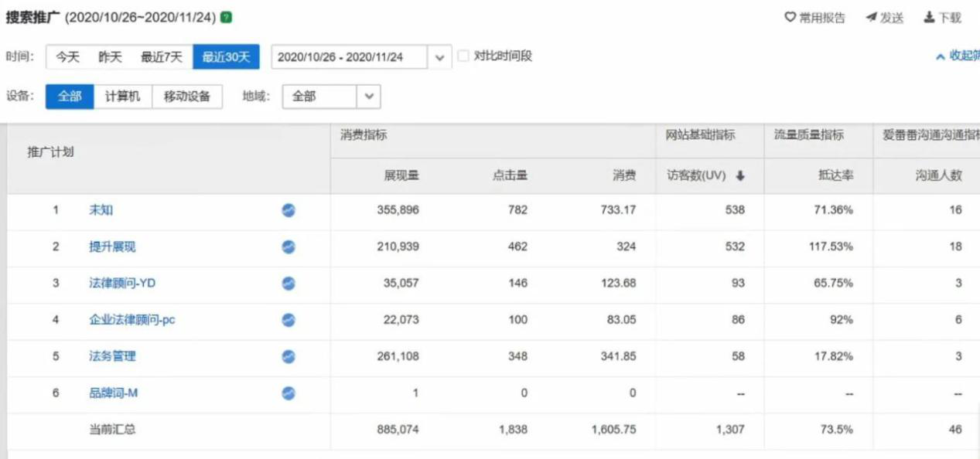Image resolution: width=980 pixels, height=459 pixels.
Task: Open trend chart icon for 品牌词-M row
Action: click(289, 393)
